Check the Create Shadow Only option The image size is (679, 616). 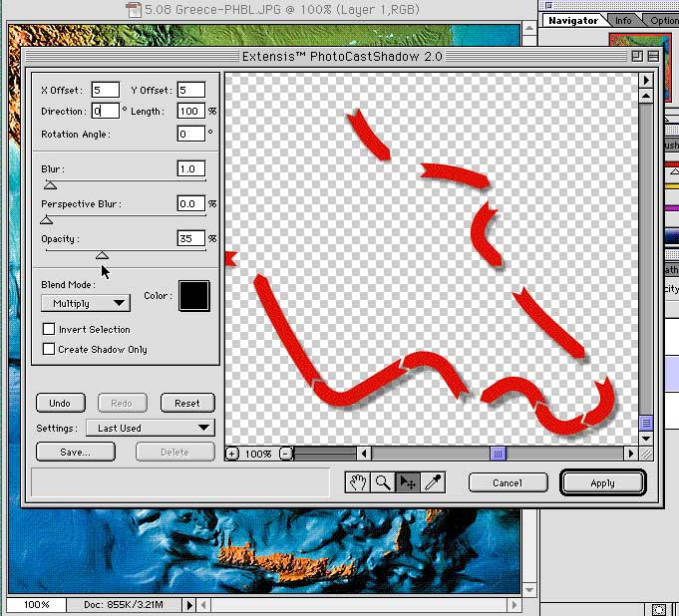tap(49, 349)
